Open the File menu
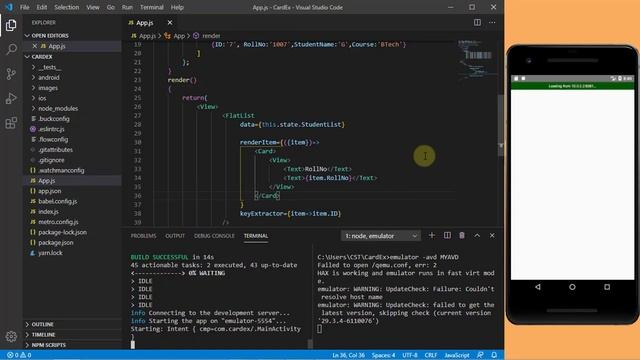The image size is (640, 360). click(24, 7)
